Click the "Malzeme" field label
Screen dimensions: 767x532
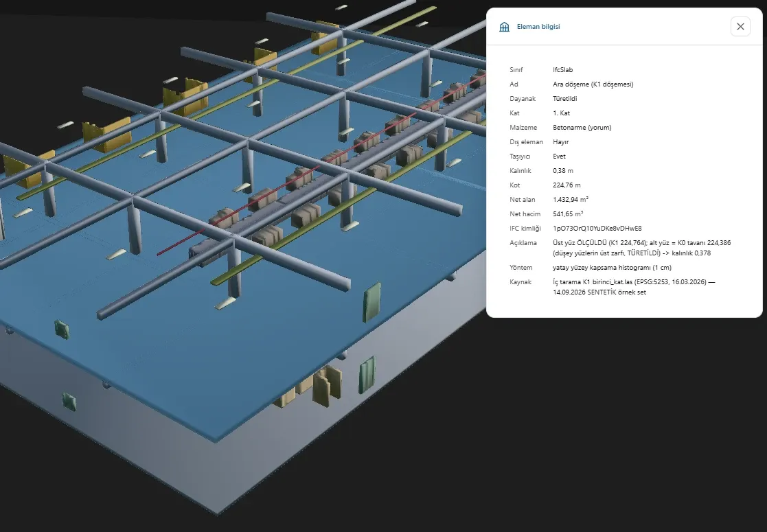(x=523, y=128)
